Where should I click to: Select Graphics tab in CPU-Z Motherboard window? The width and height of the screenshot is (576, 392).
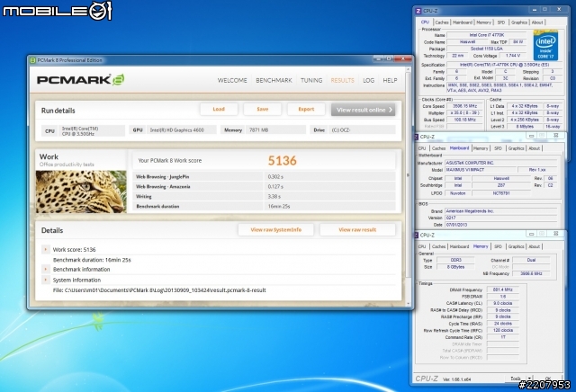tap(516, 148)
